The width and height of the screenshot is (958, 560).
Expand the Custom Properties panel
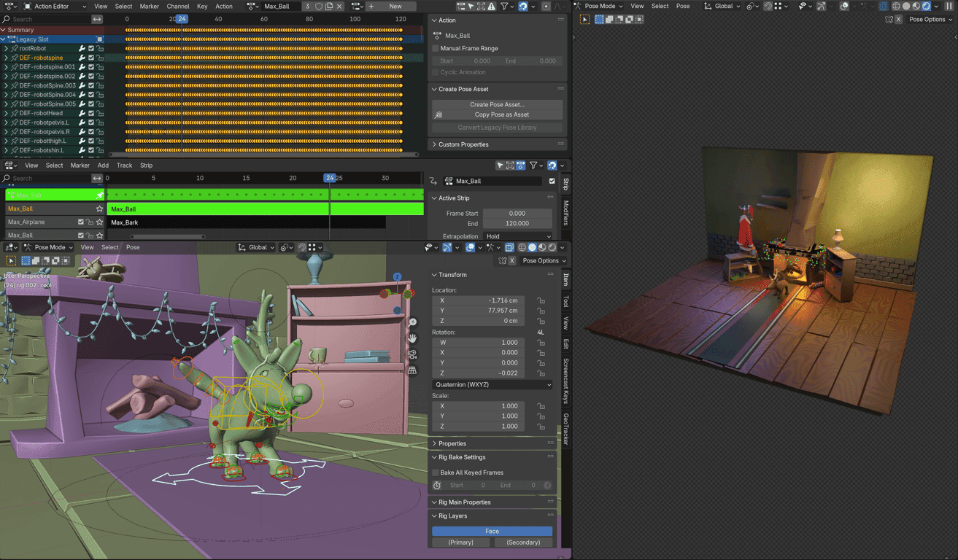point(463,144)
